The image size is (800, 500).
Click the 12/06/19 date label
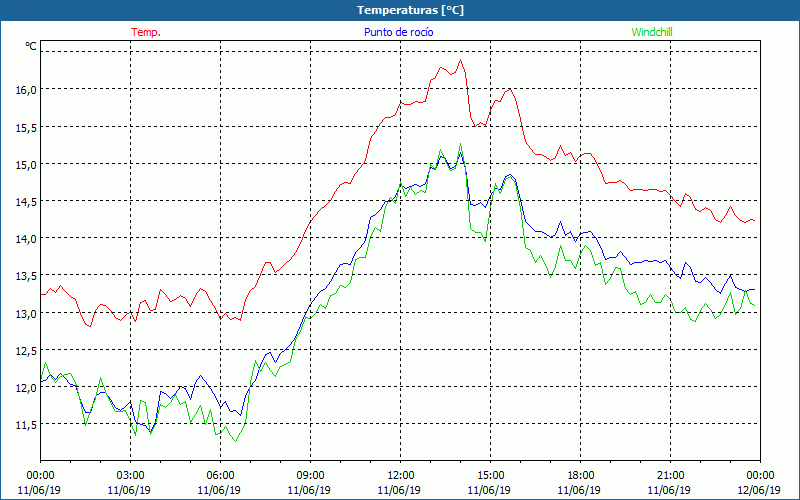click(x=759, y=490)
